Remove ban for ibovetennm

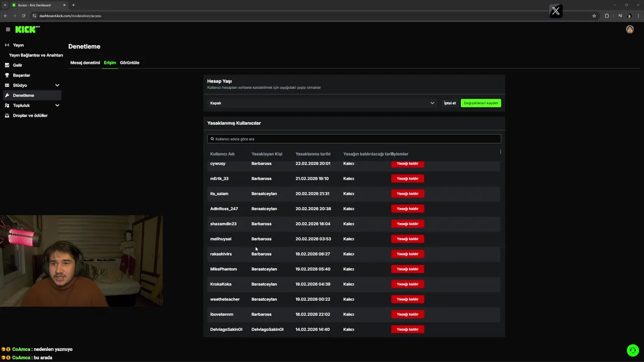408,314
